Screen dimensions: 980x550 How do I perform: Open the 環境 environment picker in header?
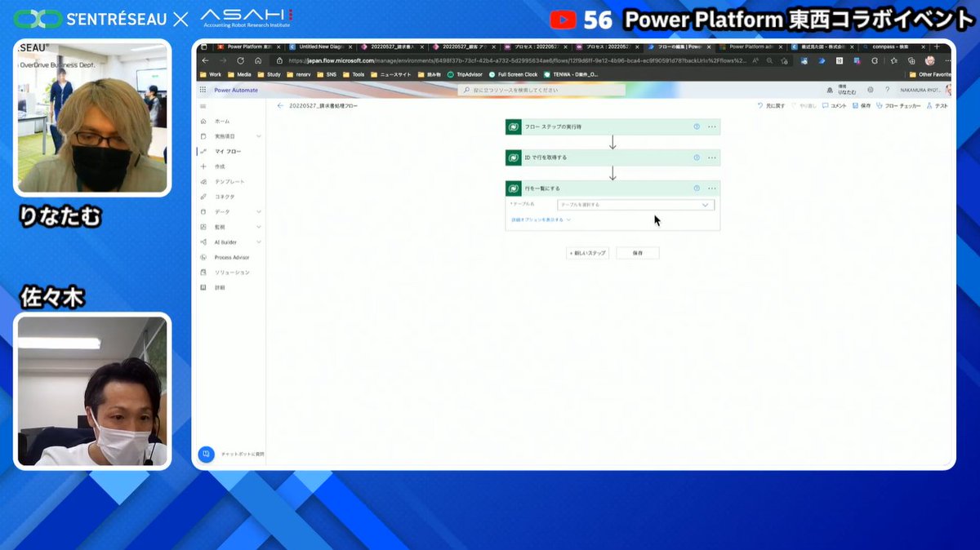click(841, 90)
